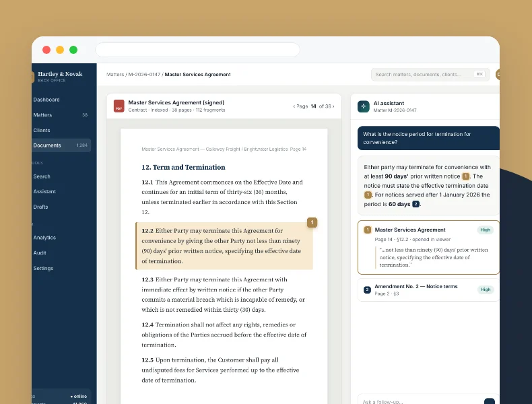Click the yellow minimize window dot
The image size is (532, 404).
(x=60, y=50)
